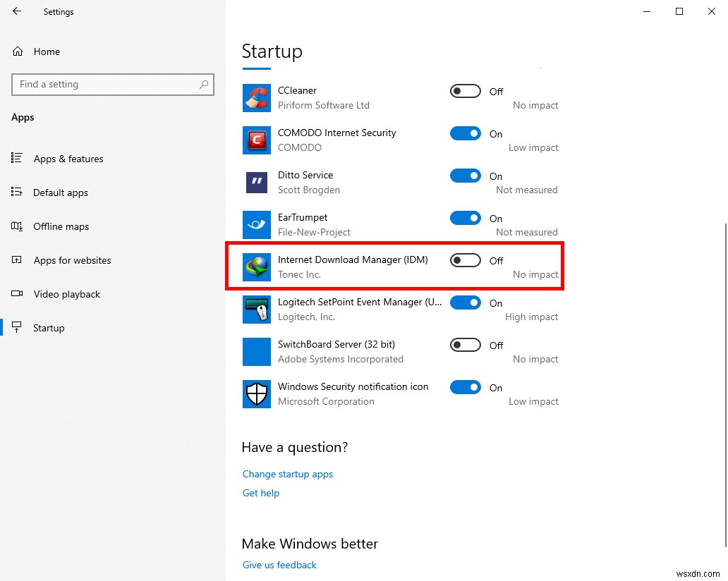Image resolution: width=728 pixels, height=581 pixels.
Task: Open the Change startup apps link
Action: tap(287, 474)
